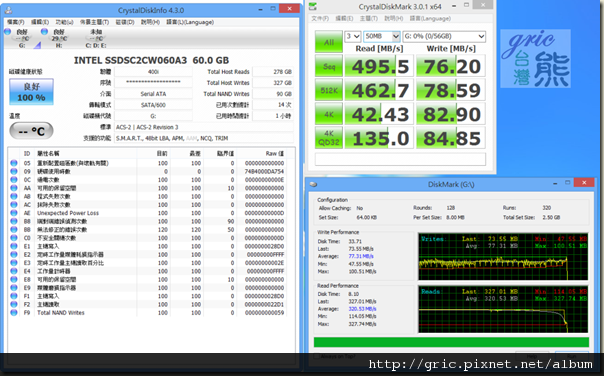Viewport: 604px width, 376px height.
Task: Click the 良好 100 % health status button
Action: [x=31, y=92]
